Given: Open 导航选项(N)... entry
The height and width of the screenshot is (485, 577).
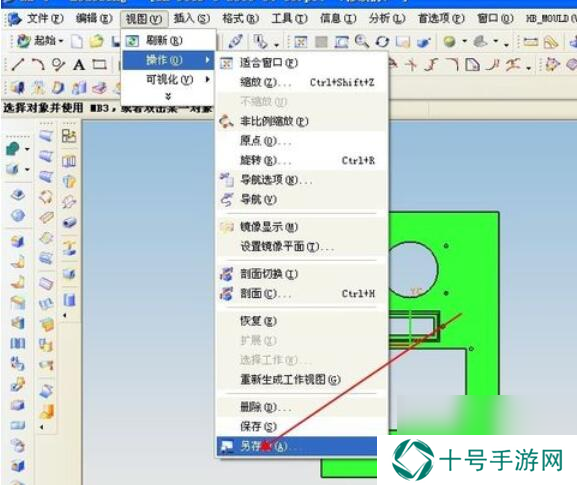Looking at the screenshot, I should [301, 180].
